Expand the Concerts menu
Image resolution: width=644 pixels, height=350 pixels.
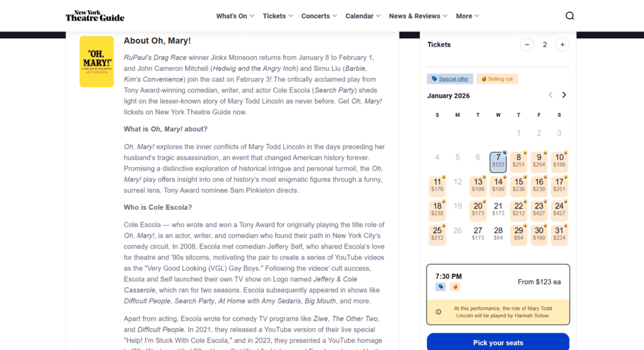point(319,16)
